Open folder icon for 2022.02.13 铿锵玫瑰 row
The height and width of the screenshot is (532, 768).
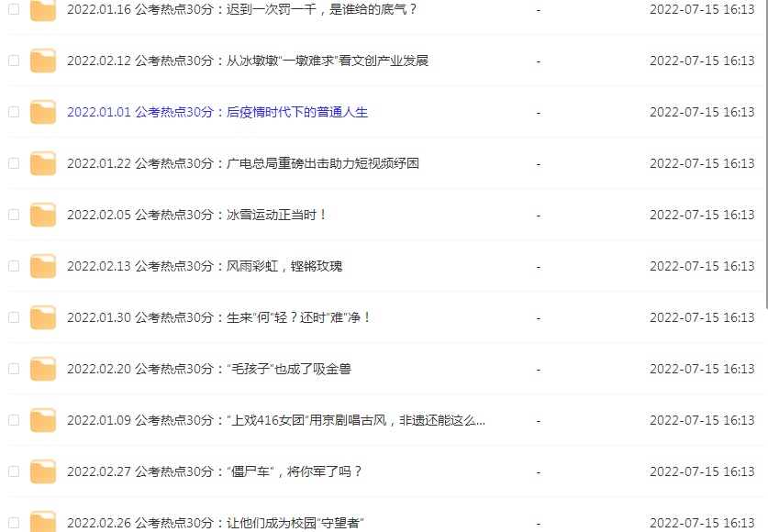coord(43,266)
